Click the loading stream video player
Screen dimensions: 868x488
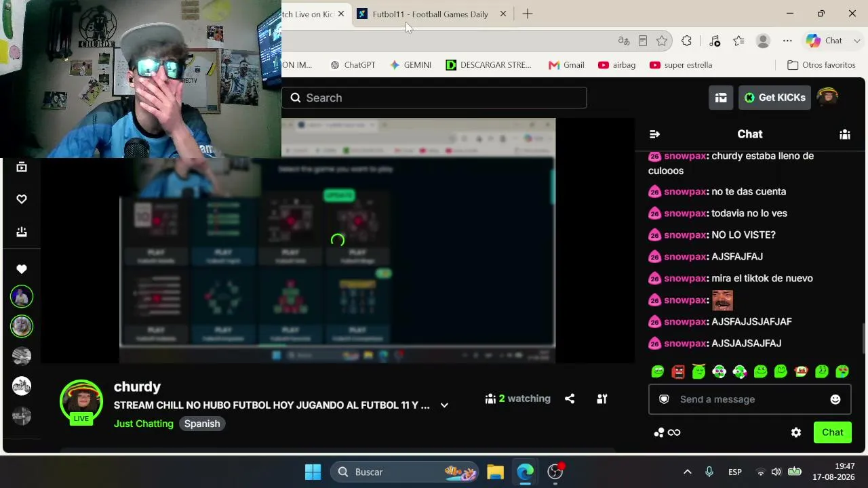pyautogui.click(x=338, y=241)
